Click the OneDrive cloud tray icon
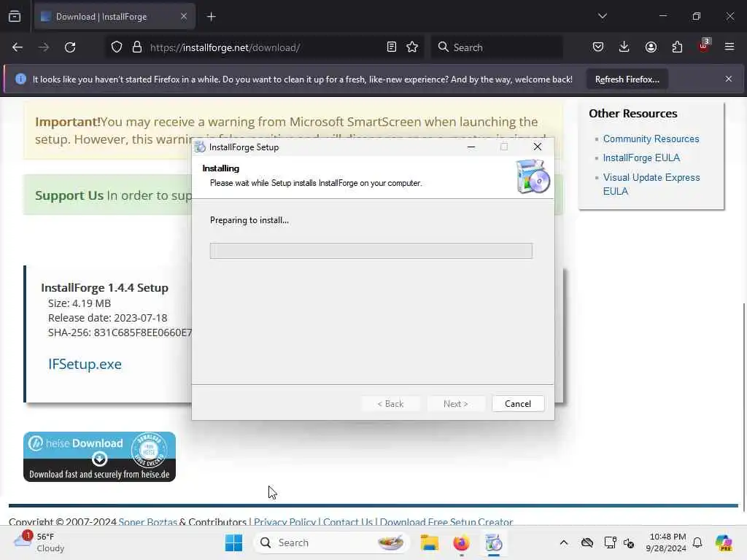The width and height of the screenshot is (747, 560). (x=587, y=542)
